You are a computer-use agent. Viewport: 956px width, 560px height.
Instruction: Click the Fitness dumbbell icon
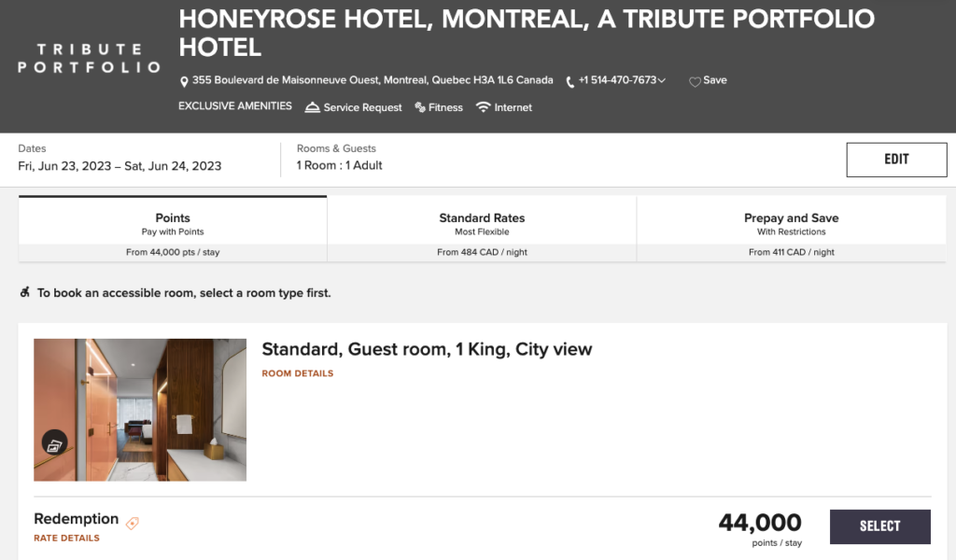pos(420,107)
